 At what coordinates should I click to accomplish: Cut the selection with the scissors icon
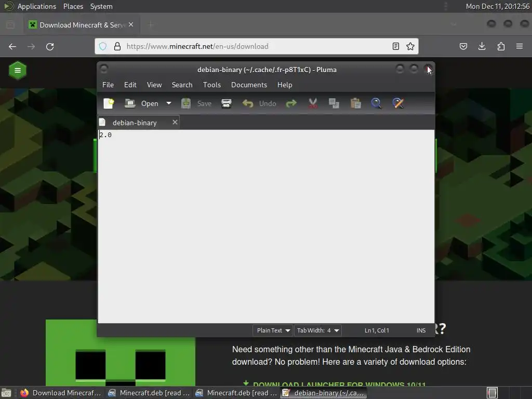[313, 103]
